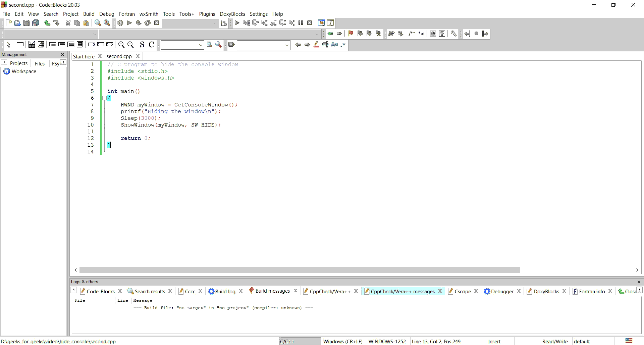Insert a /** documentation comment block
This screenshot has width=644, height=345.
click(412, 34)
